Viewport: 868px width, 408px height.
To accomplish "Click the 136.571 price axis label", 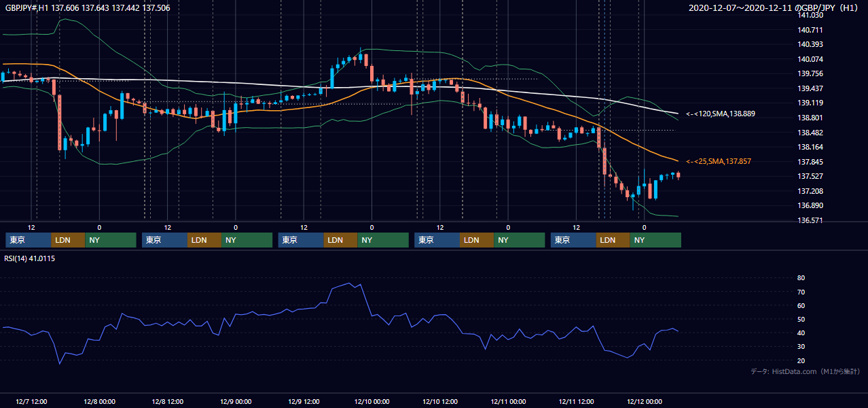I will point(810,220).
